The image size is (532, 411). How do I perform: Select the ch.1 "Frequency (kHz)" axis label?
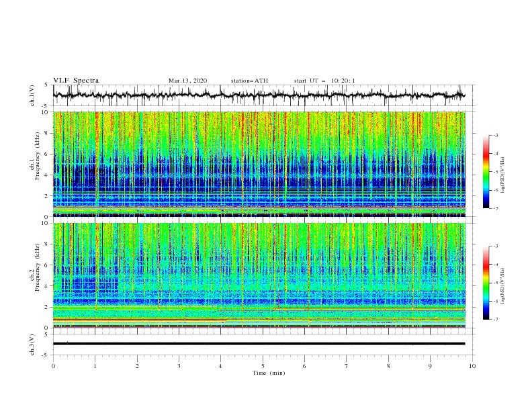pos(37,156)
